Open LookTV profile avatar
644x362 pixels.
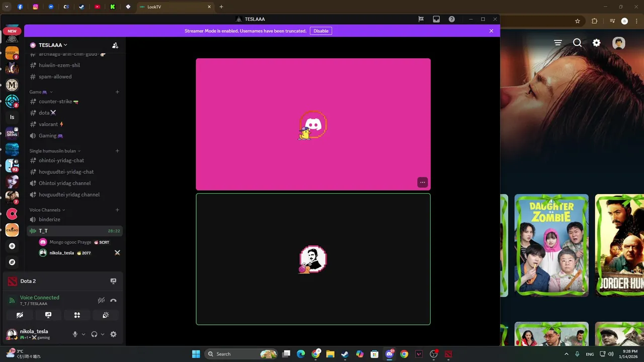point(618,43)
